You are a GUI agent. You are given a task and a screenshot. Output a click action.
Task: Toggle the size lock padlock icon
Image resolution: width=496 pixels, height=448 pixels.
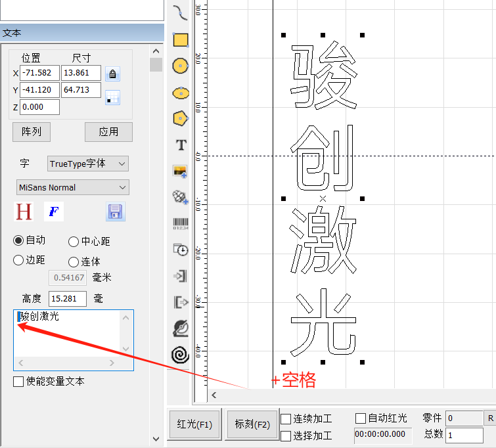tap(112, 74)
